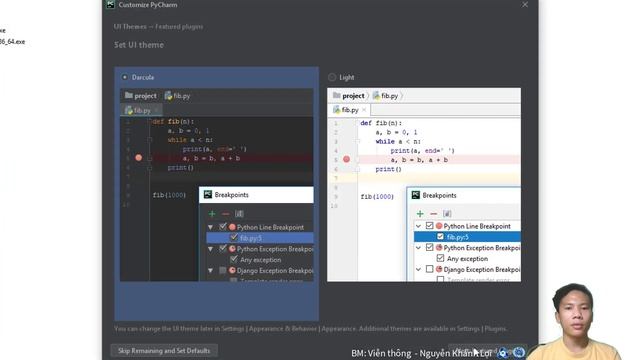The height and width of the screenshot is (360, 640).
Task: Collapse Django Exception Breakpoint in Light preview
Action: coord(418,269)
